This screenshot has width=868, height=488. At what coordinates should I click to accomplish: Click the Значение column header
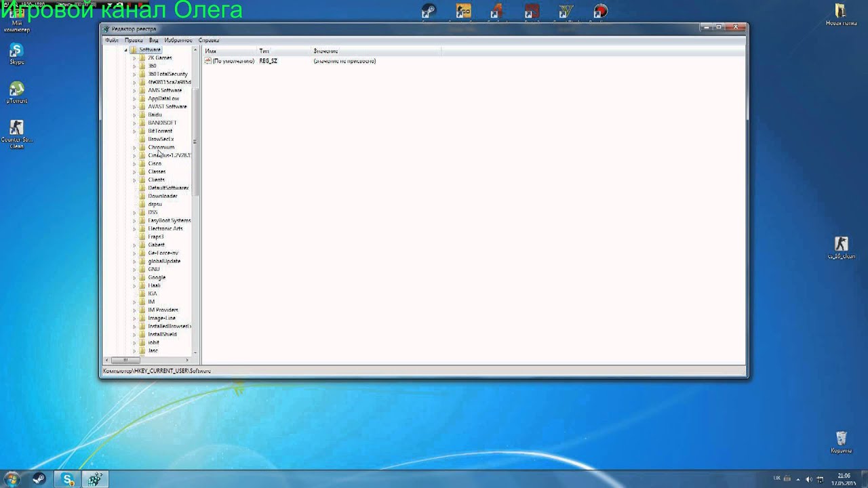pos(376,51)
